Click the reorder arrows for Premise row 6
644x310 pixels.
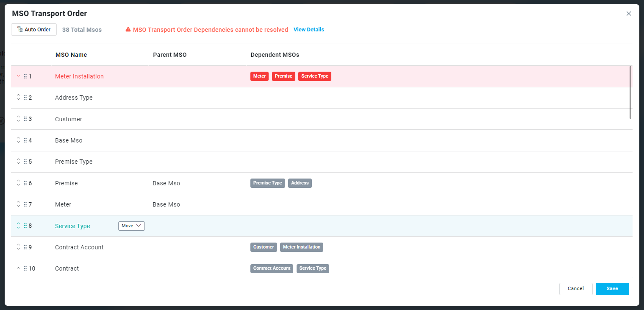click(x=18, y=183)
